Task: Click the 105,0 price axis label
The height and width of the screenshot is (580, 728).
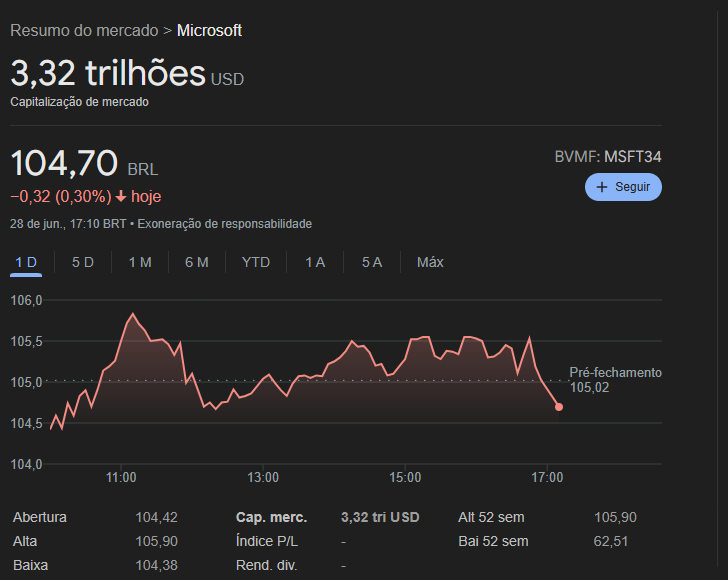Action: point(26,382)
